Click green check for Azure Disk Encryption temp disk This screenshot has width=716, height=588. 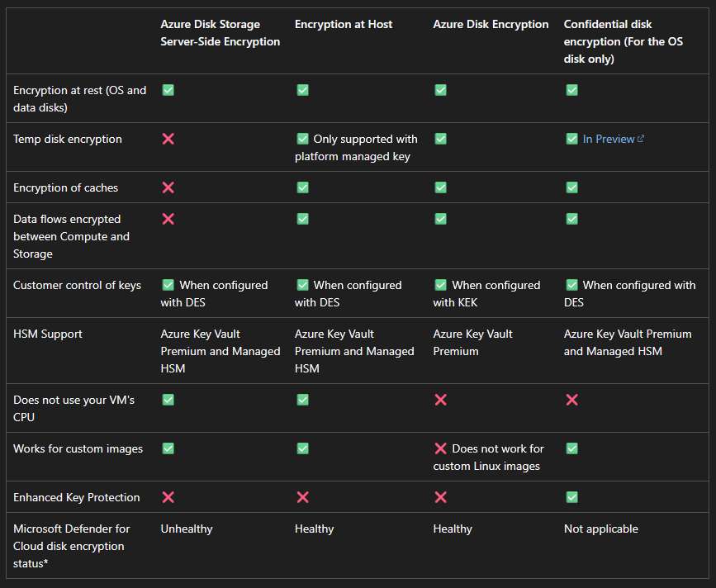pyautogui.click(x=440, y=139)
